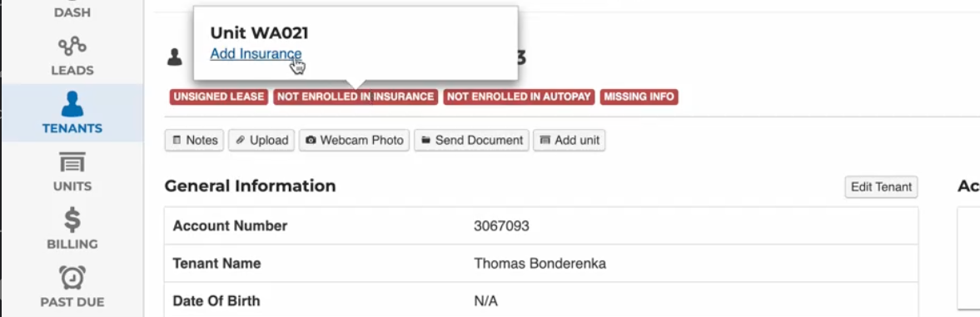Click the Add Insurance link
The width and height of the screenshot is (980, 317).
256,53
